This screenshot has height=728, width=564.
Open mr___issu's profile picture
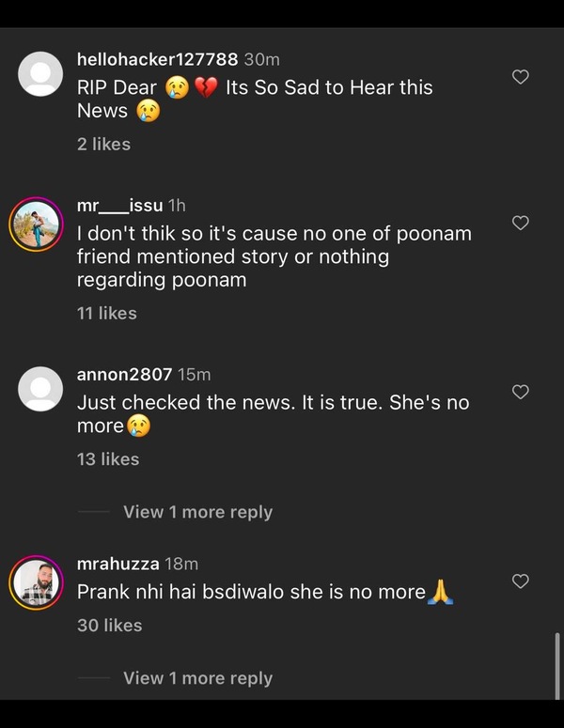(x=37, y=225)
